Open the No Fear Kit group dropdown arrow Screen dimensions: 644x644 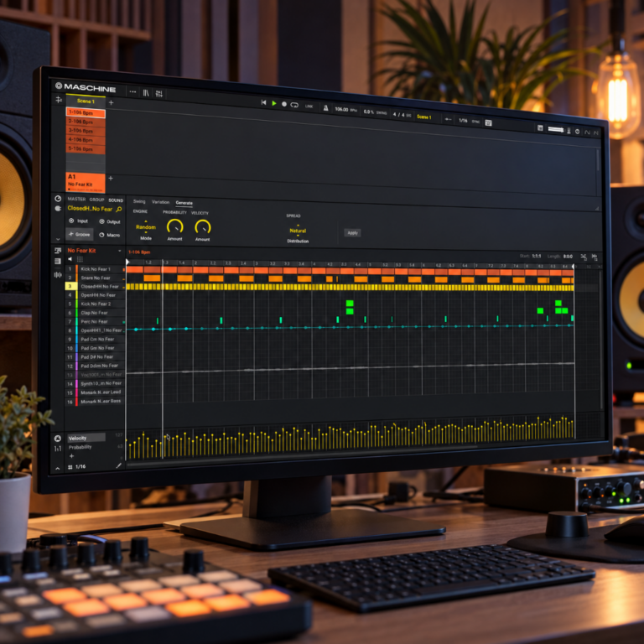click(x=120, y=251)
